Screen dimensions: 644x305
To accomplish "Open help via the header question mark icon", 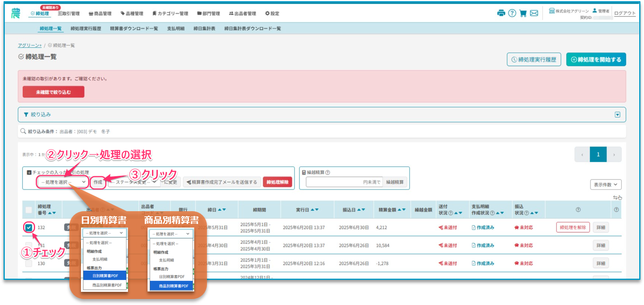I will coord(512,13).
